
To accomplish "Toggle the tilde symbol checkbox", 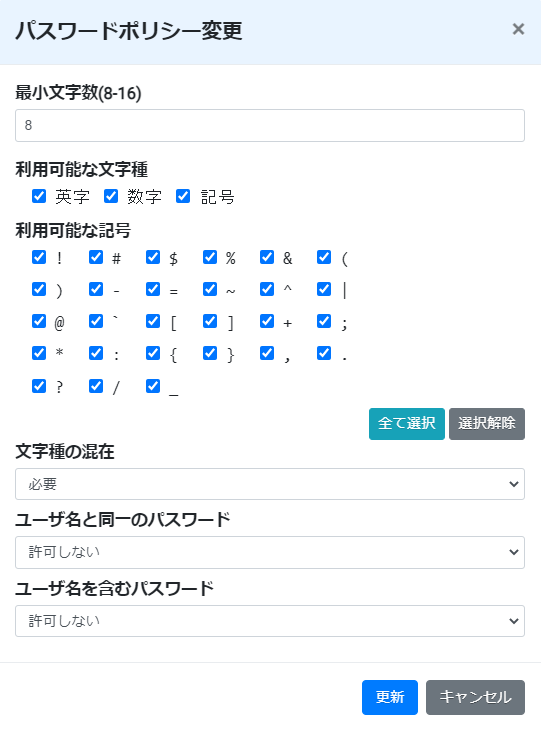I will click(210, 289).
